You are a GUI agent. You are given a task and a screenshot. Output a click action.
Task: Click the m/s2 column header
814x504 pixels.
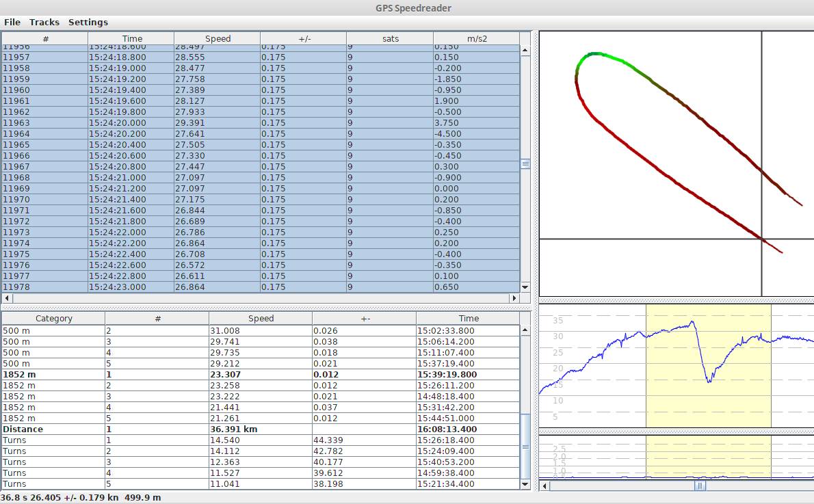point(477,39)
